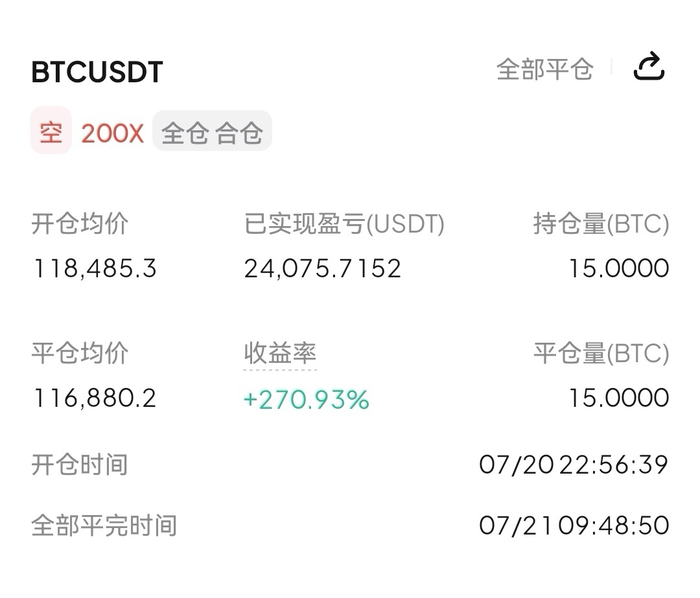Screen dimensions: 700x598
Task: Tap the close time 07/21 09:48:50
Action: tap(574, 525)
